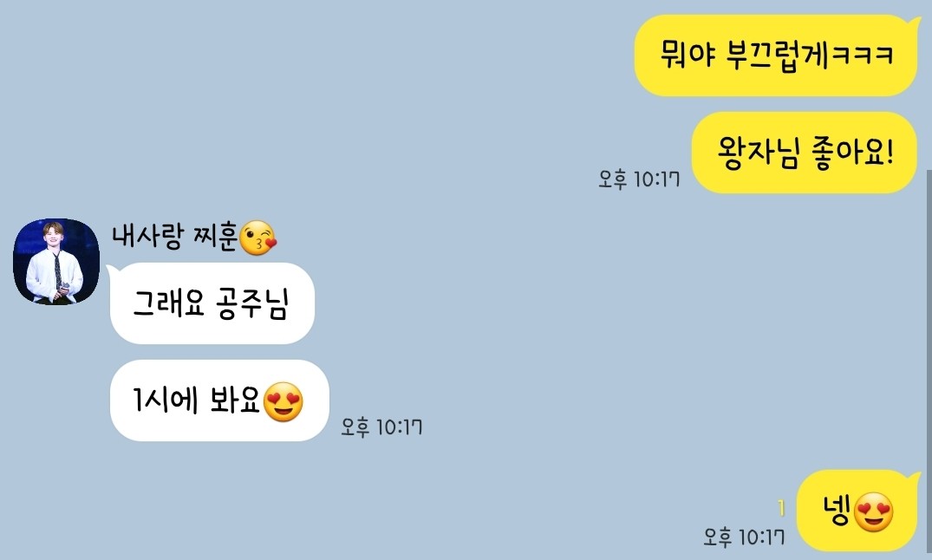Click heart-eyes emoji in 넹 message

tap(874, 511)
